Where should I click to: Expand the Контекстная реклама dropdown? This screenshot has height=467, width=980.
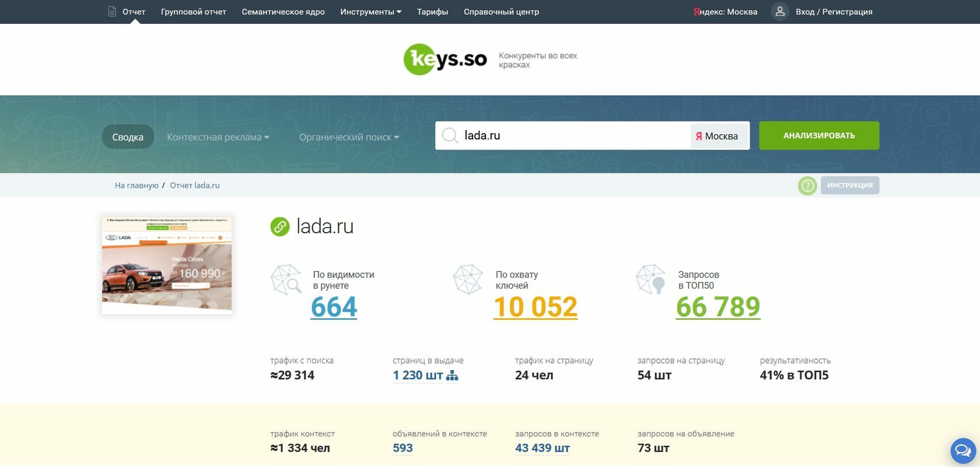218,137
